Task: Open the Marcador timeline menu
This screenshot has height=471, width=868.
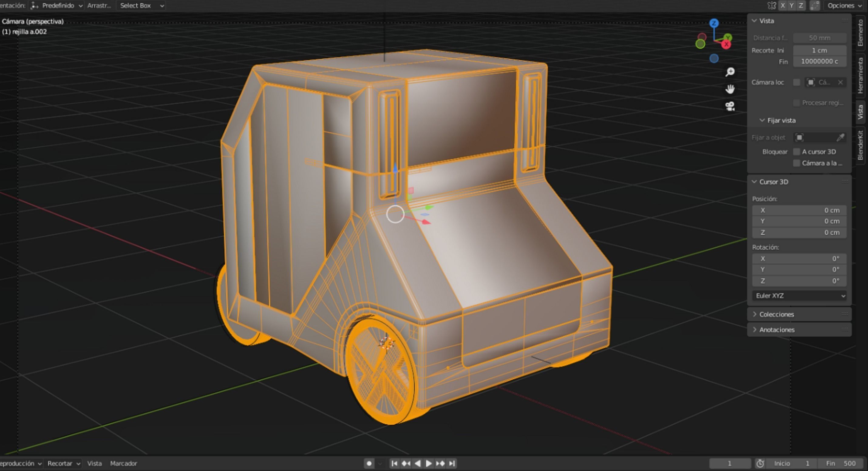Action: [x=123, y=464]
